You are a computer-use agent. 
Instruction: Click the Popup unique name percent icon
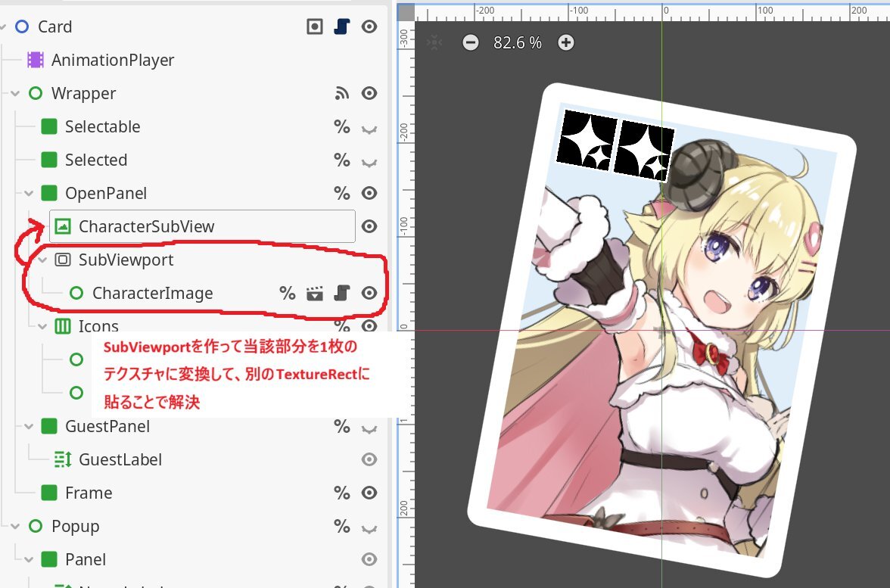point(342,526)
